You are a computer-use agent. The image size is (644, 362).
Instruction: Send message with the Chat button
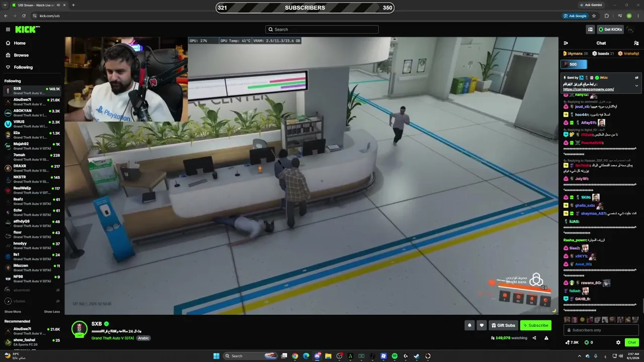(x=632, y=342)
